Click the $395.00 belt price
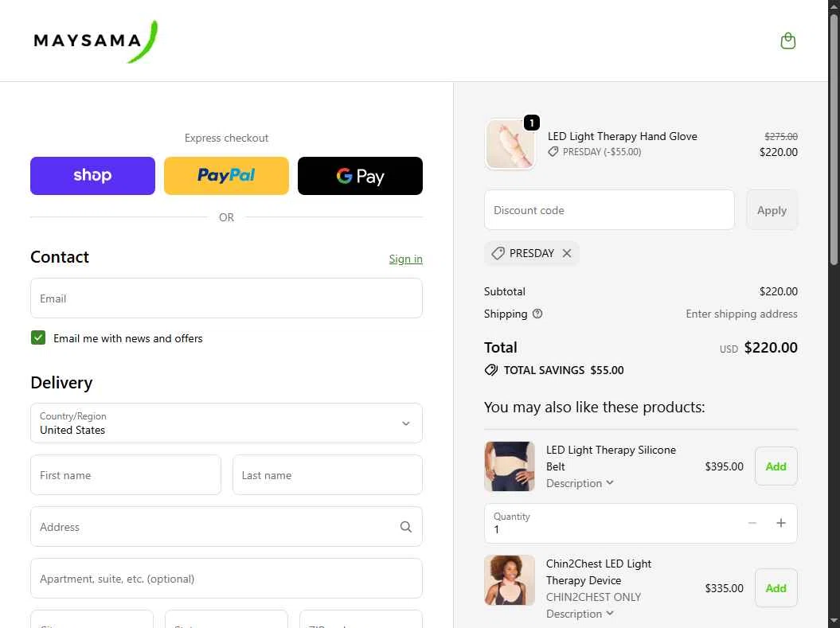 click(724, 466)
